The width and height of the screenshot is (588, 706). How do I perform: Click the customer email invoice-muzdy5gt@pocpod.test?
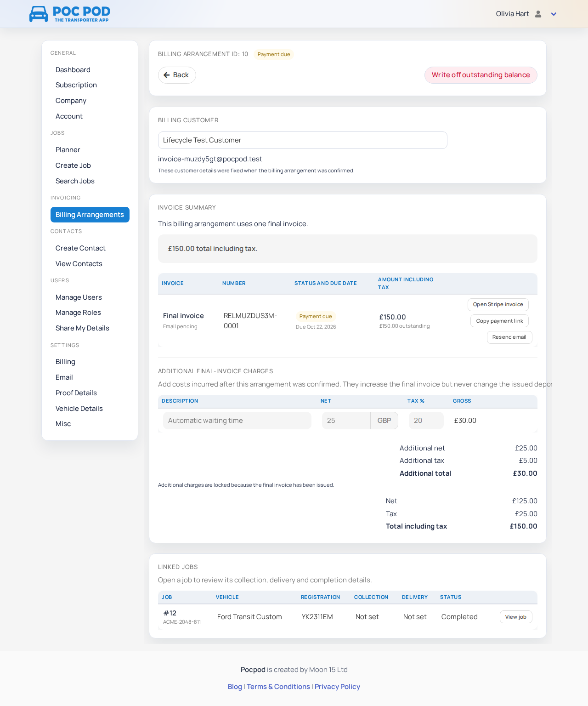(x=210, y=159)
